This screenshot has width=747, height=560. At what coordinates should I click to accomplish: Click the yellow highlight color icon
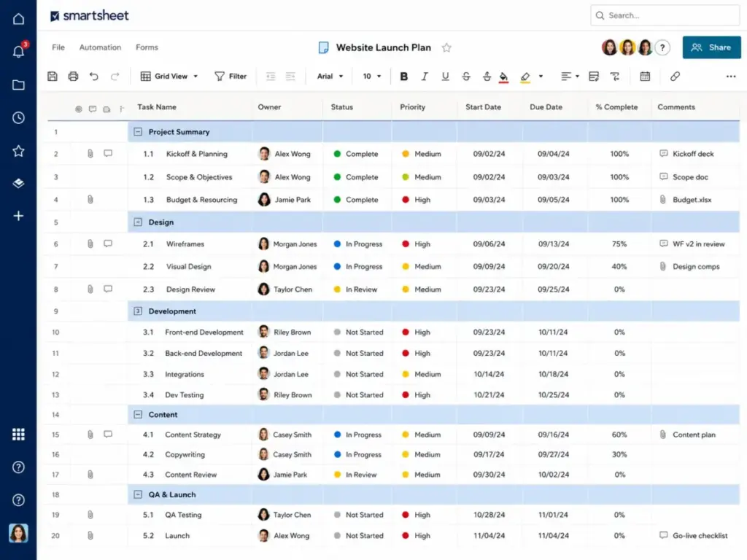[525, 77]
